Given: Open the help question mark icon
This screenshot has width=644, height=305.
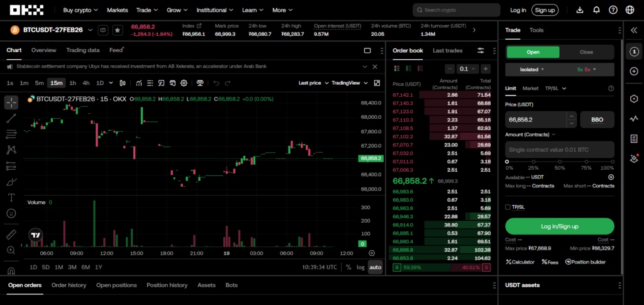Looking at the screenshot, I should (x=613, y=10).
